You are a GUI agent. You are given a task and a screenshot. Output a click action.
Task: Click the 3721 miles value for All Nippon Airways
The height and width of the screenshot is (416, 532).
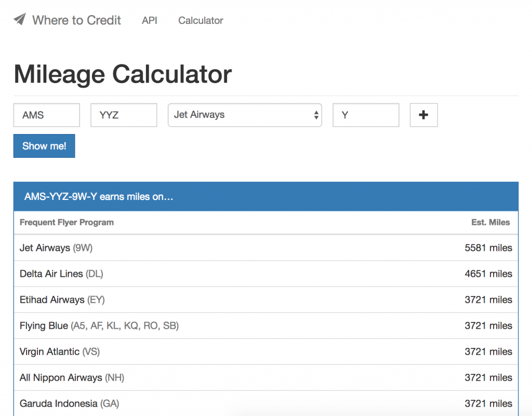pos(488,378)
